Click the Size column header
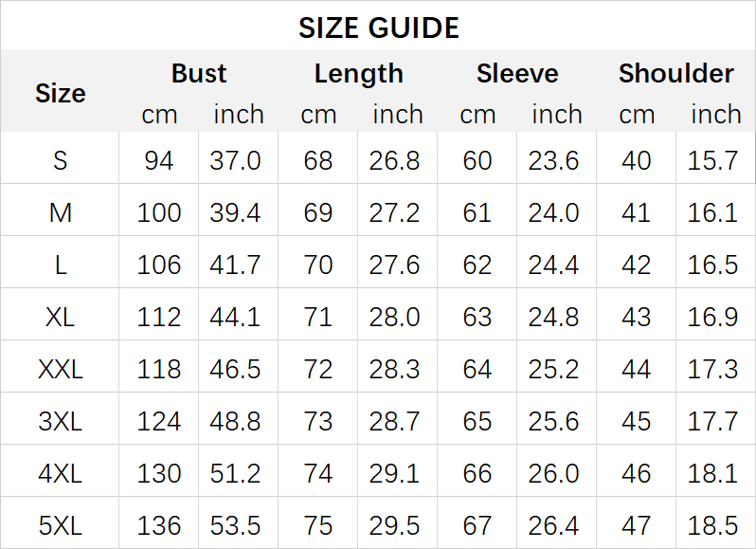The height and width of the screenshot is (549, 756). 60,93
